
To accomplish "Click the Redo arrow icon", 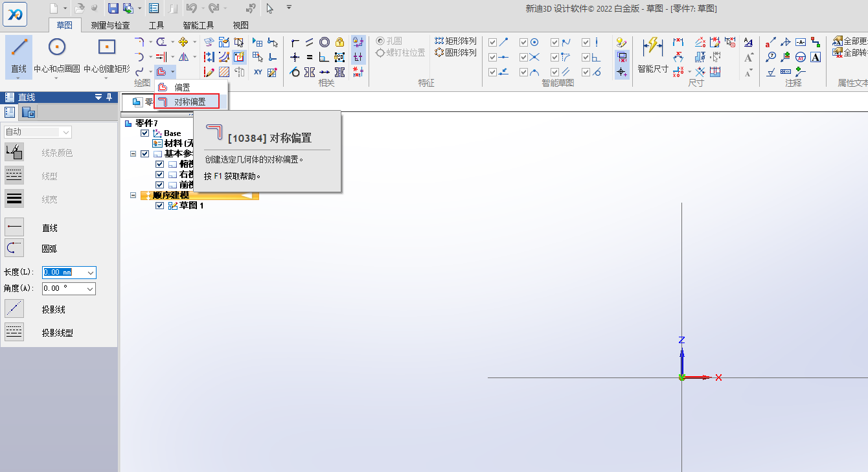I will click(x=214, y=8).
